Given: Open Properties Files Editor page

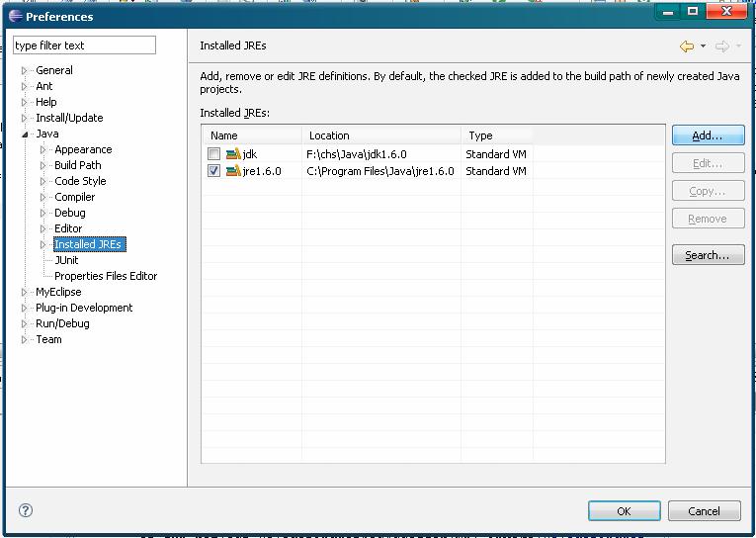Looking at the screenshot, I should (x=106, y=277).
